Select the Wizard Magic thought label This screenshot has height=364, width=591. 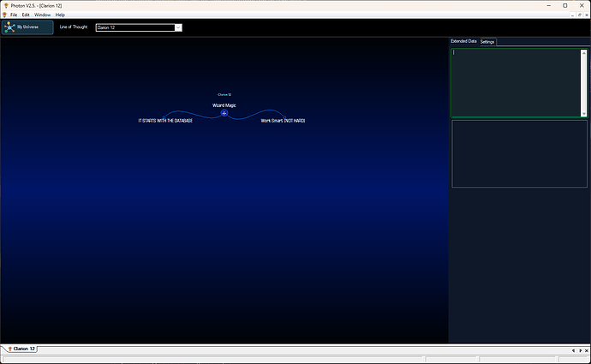click(x=224, y=105)
